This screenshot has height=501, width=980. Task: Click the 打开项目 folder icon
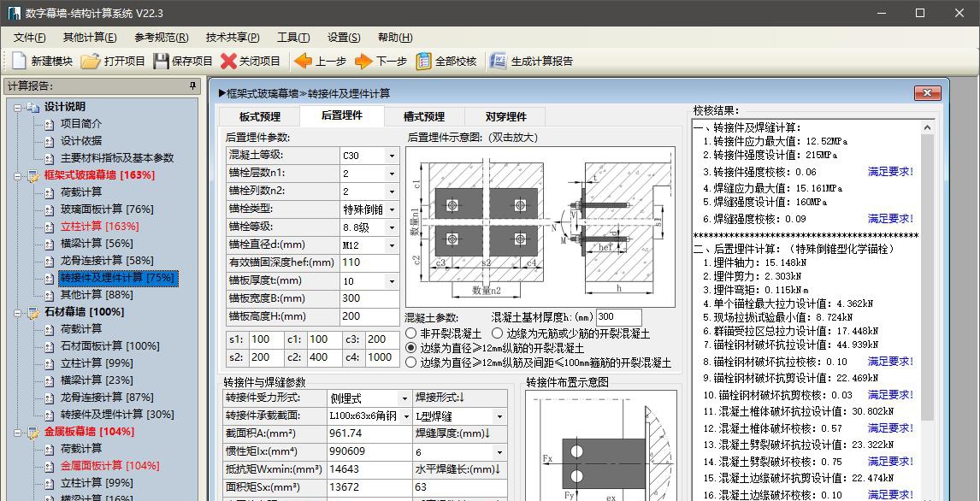pyautogui.click(x=91, y=61)
